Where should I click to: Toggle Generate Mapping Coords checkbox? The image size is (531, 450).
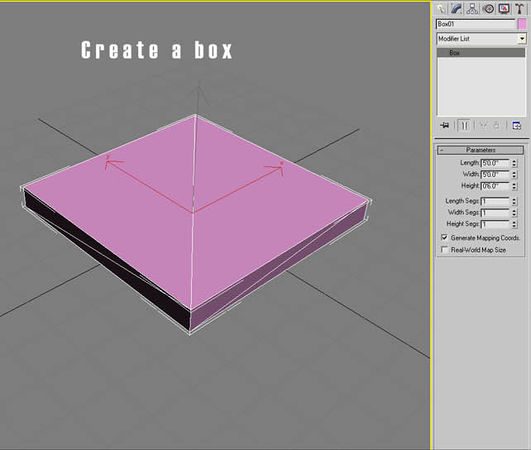pyautogui.click(x=444, y=238)
